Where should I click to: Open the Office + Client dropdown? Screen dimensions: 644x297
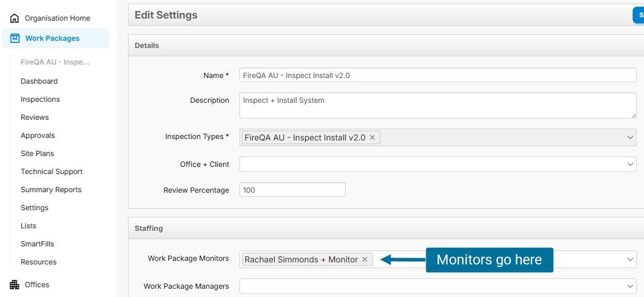(x=438, y=164)
